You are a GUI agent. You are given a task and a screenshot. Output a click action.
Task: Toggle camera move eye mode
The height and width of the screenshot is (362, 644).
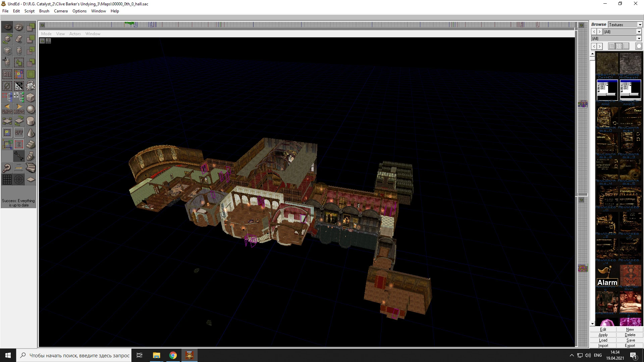(x=7, y=27)
